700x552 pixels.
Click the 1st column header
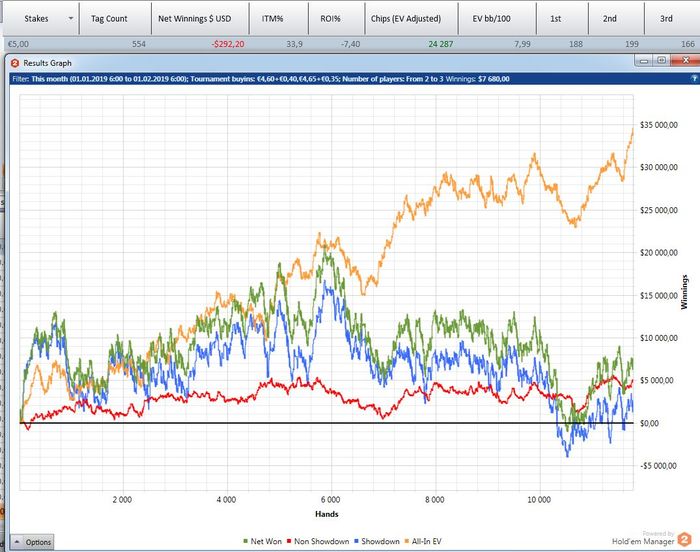click(x=562, y=18)
